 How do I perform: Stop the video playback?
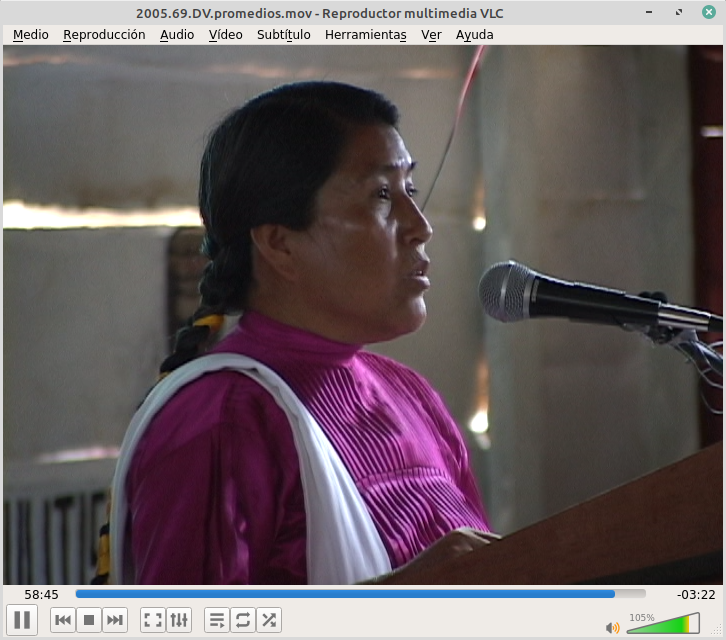(x=89, y=620)
